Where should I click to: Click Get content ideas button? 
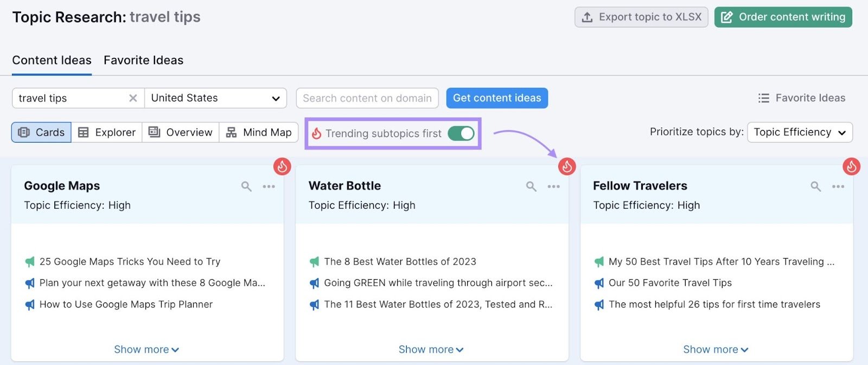pos(497,98)
